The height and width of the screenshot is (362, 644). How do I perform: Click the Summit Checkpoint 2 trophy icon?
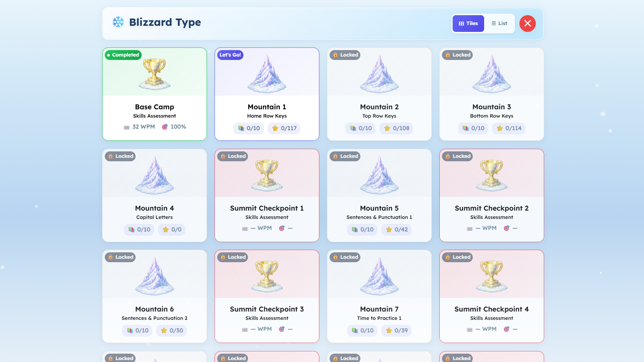pyautogui.click(x=492, y=175)
